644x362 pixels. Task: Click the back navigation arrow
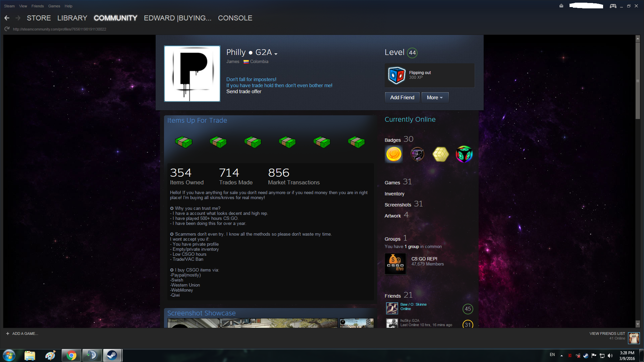click(x=7, y=18)
